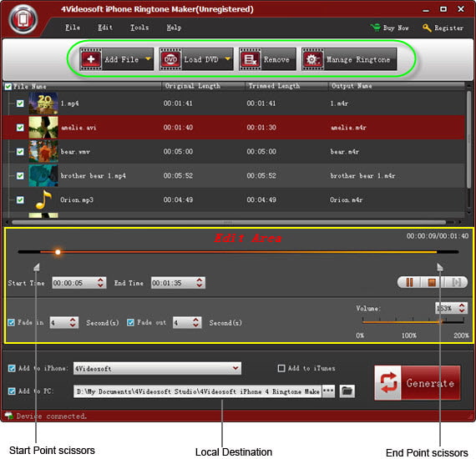The height and width of the screenshot is (459, 476).
Task: Click the Volume slider track
Action: pos(413,322)
